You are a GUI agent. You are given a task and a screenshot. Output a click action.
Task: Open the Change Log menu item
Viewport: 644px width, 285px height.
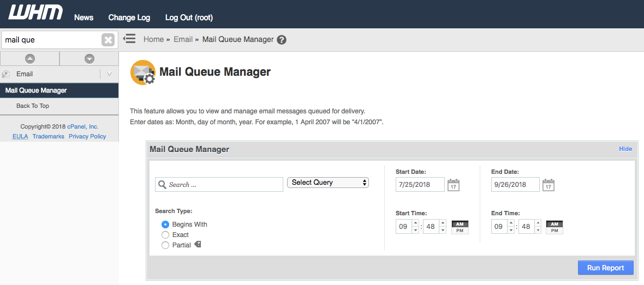129,17
